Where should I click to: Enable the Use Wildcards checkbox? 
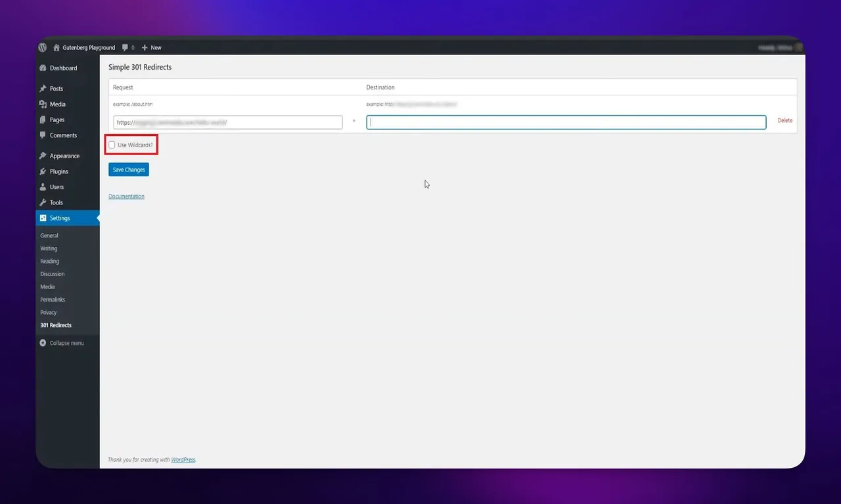tap(112, 145)
